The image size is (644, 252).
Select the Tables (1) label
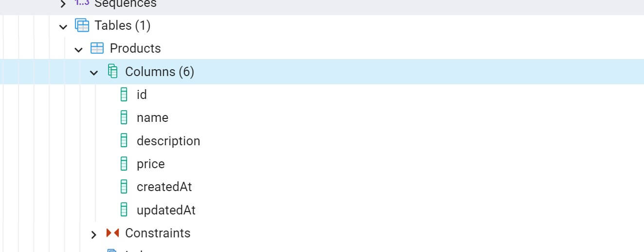(123, 25)
